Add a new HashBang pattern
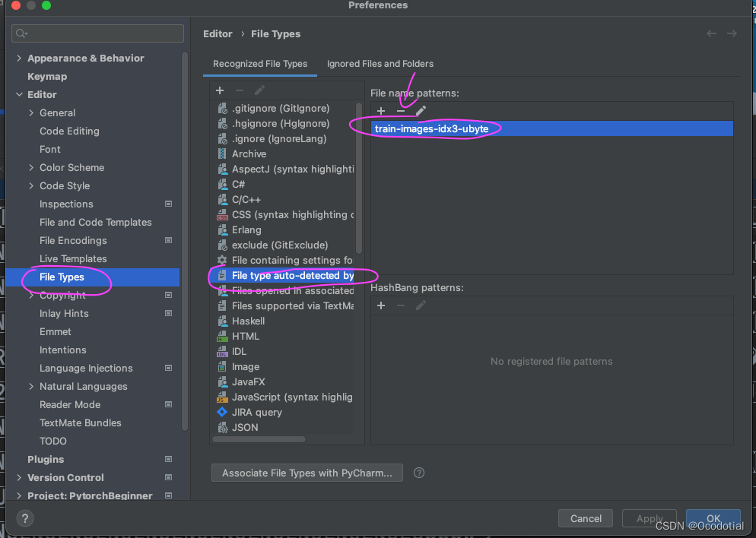The image size is (756, 538). 381,305
